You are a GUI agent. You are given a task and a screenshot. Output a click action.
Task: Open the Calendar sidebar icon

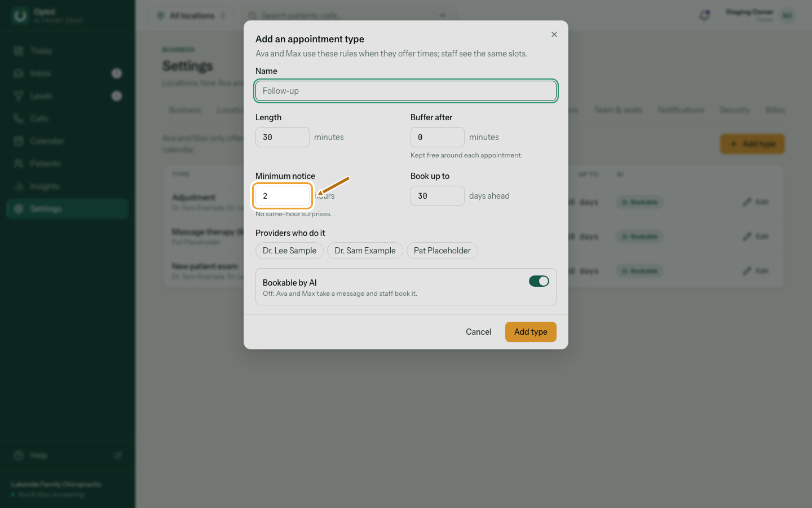(x=19, y=141)
